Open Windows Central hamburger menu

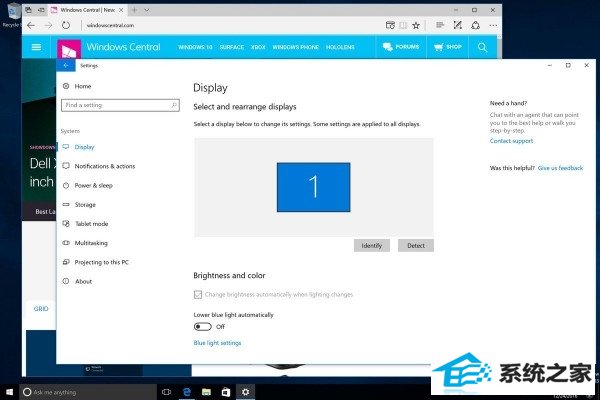coord(36,47)
